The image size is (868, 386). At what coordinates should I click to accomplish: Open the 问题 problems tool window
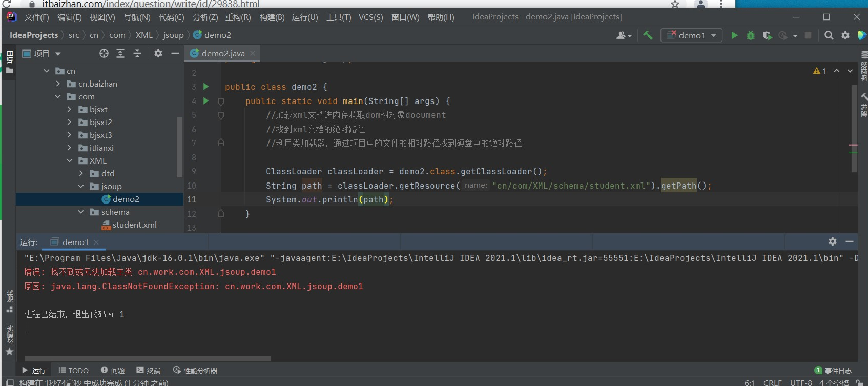(113, 370)
